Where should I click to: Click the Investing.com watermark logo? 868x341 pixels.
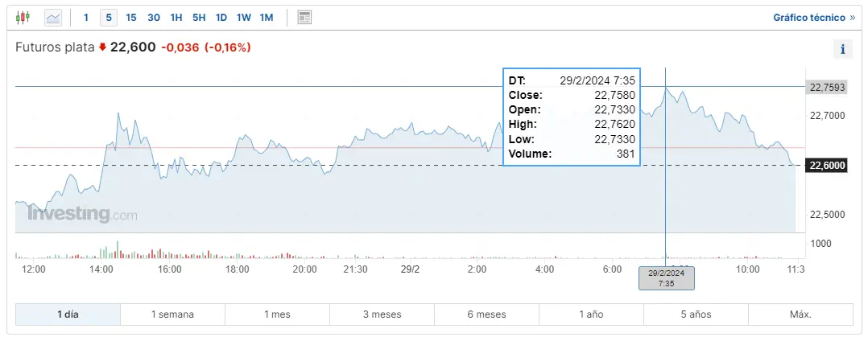[82, 214]
